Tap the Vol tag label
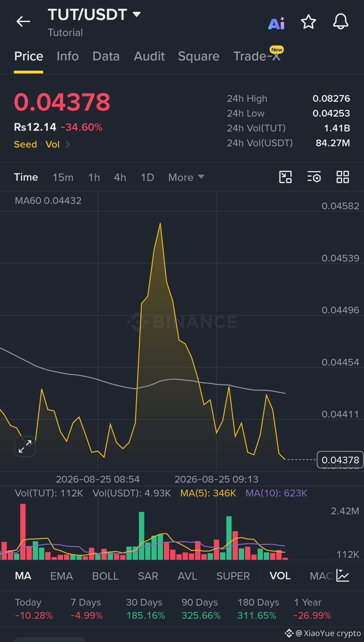Image resolution: width=364 pixels, height=642 pixels. point(53,144)
